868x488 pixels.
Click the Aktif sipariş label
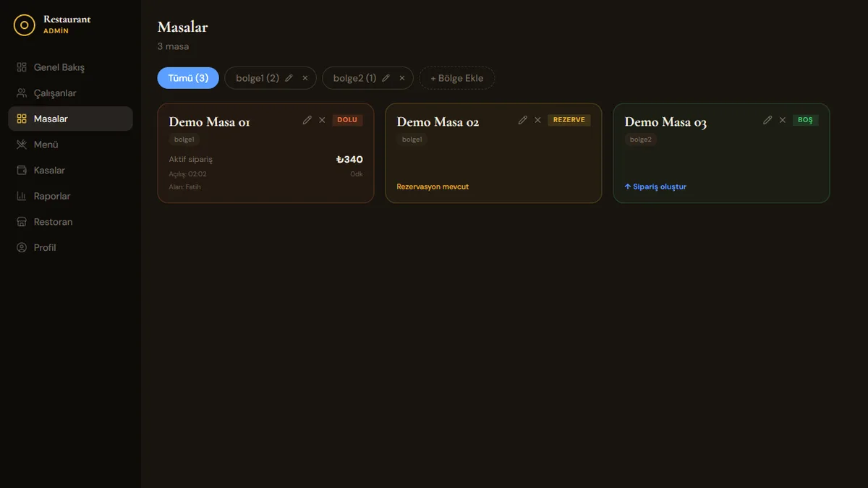point(191,159)
